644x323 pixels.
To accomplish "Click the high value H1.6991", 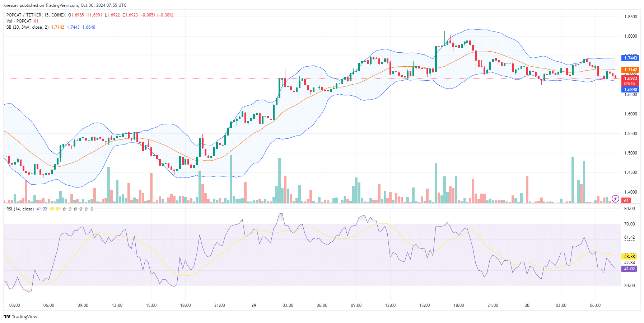I will 94,15.
